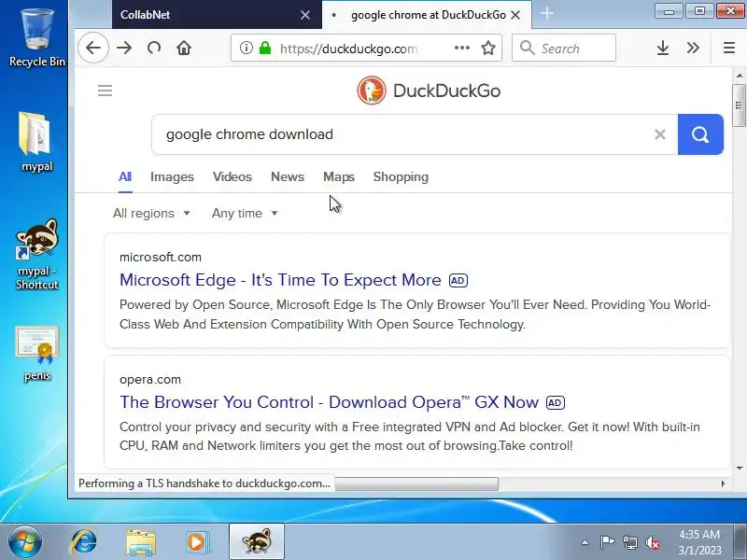Screen dimensions: 747x560
Task: Open Windows Explorer from taskbar
Action: (x=141, y=542)
